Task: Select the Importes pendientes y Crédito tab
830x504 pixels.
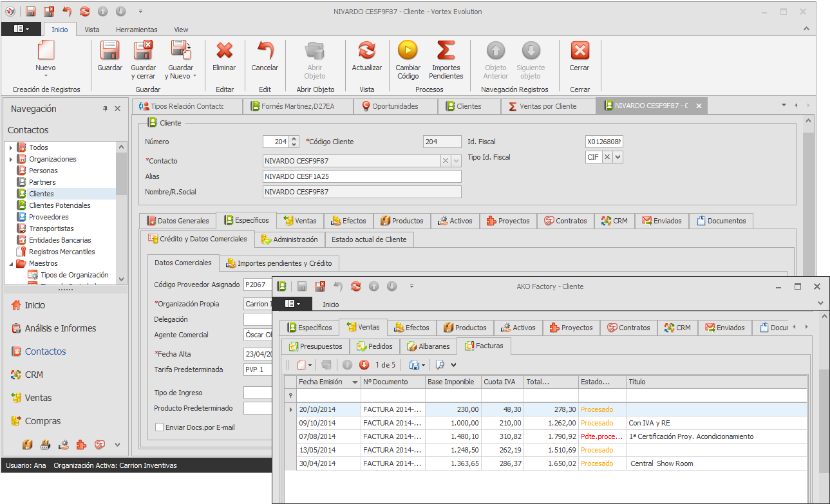Action: pyautogui.click(x=280, y=263)
